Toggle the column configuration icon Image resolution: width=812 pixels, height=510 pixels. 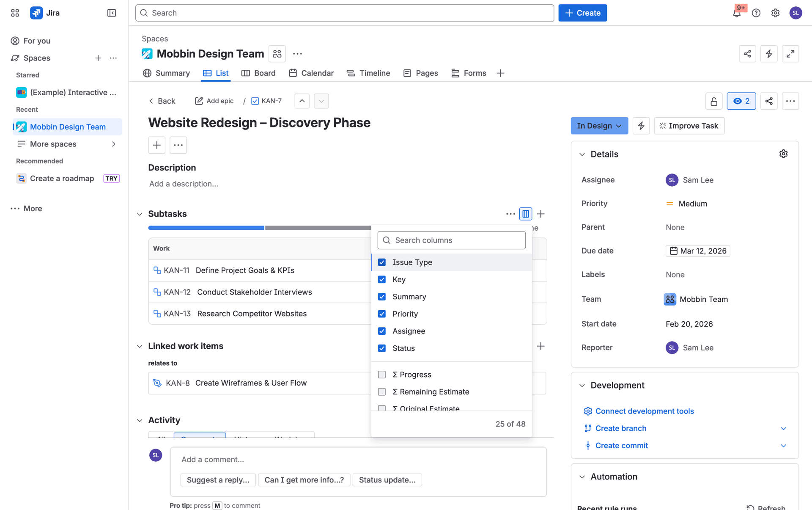click(526, 214)
